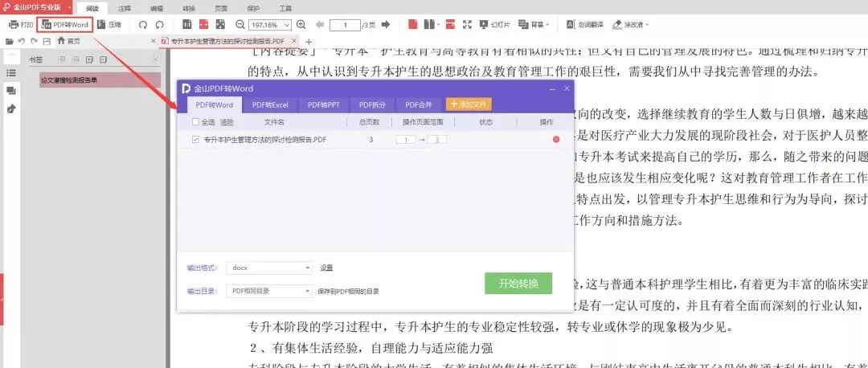The height and width of the screenshot is (368, 868).
Task: Click the fit page icon
Action: (x=220, y=24)
